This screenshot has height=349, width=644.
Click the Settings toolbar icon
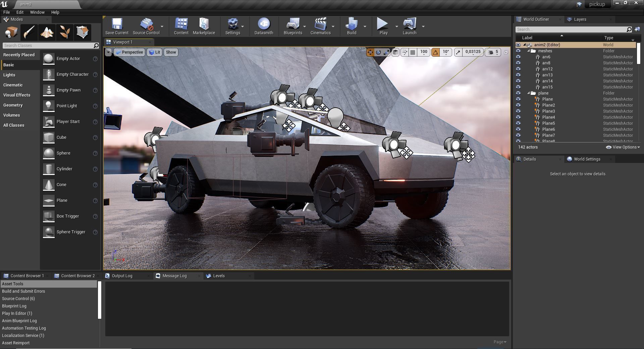tap(232, 26)
